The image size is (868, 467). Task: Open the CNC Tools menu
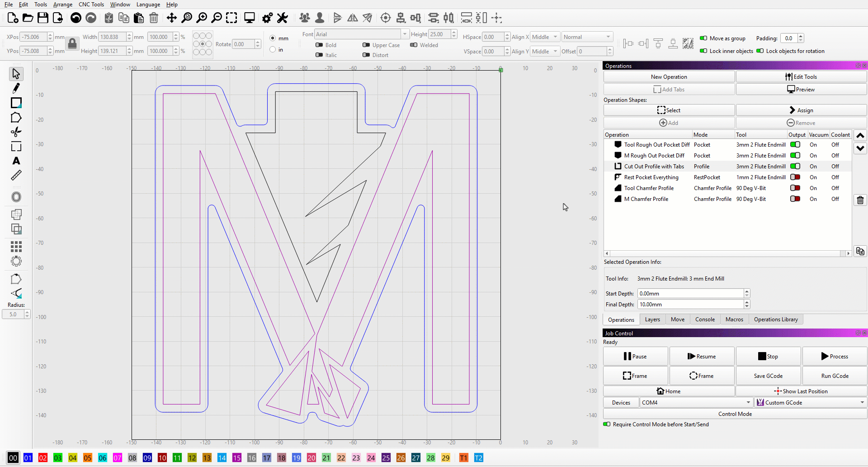(91, 5)
